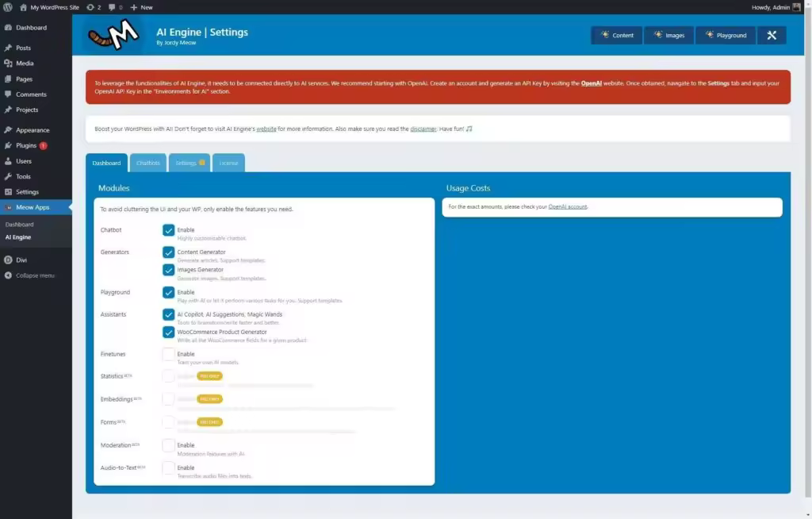Collapse the admin sidebar menu
The image size is (812, 519).
(x=35, y=275)
